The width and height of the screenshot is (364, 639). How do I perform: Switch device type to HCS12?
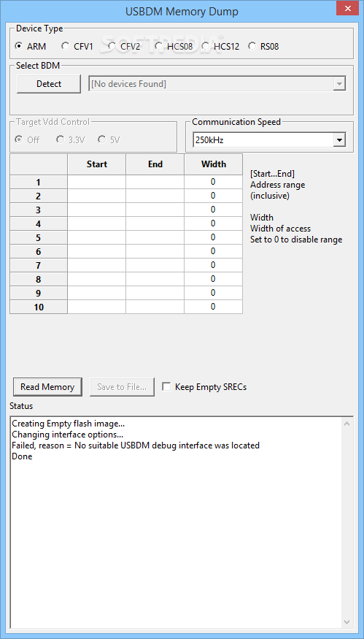point(220,47)
